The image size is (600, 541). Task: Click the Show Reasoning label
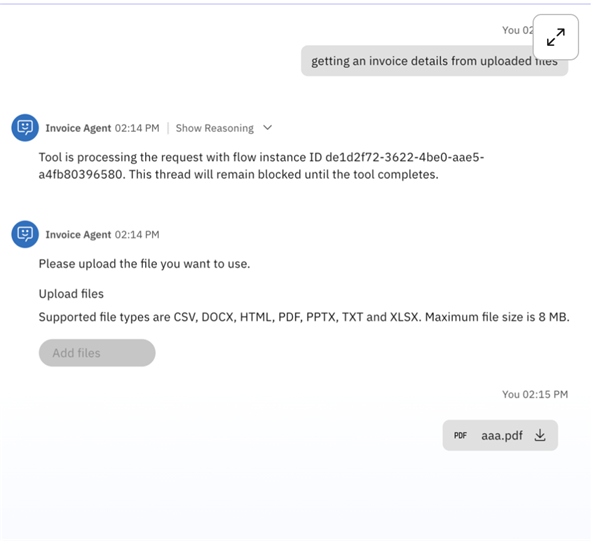click(214, 128)
